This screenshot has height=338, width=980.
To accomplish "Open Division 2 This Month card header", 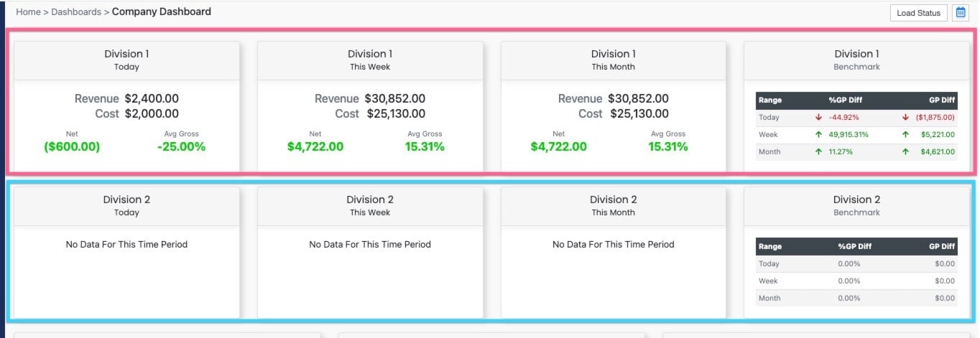I will click(x=614, y=206).
